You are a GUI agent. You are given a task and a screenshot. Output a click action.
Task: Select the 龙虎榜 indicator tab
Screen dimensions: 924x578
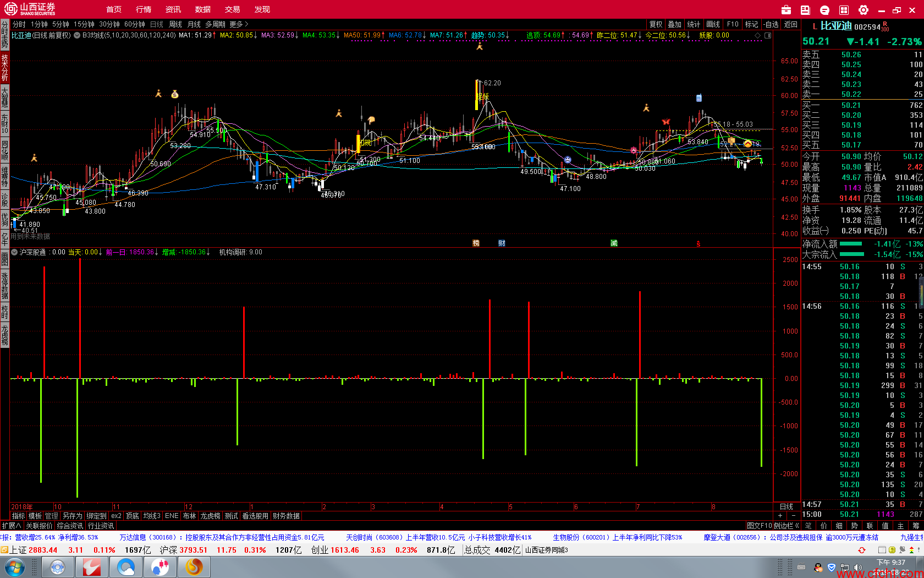point(210,516)
